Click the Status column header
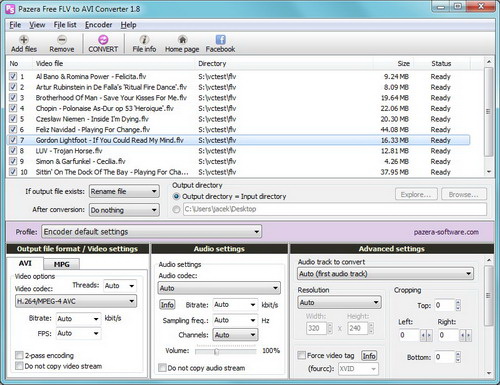 tap(441, 63)
